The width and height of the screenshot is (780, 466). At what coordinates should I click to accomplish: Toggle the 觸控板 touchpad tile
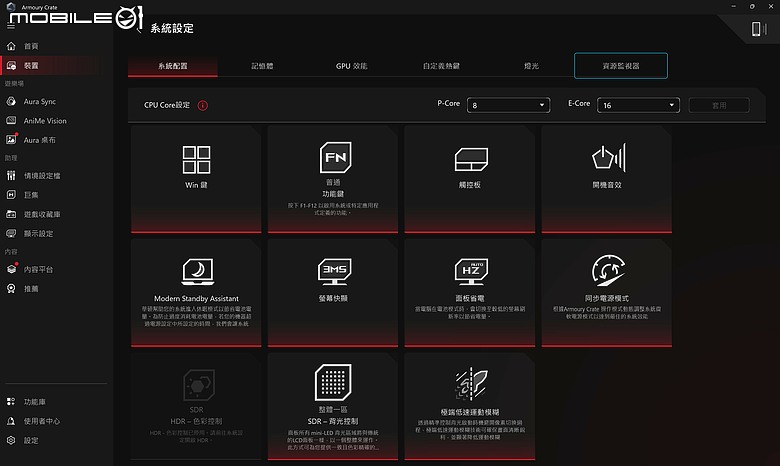click(470, 179)
